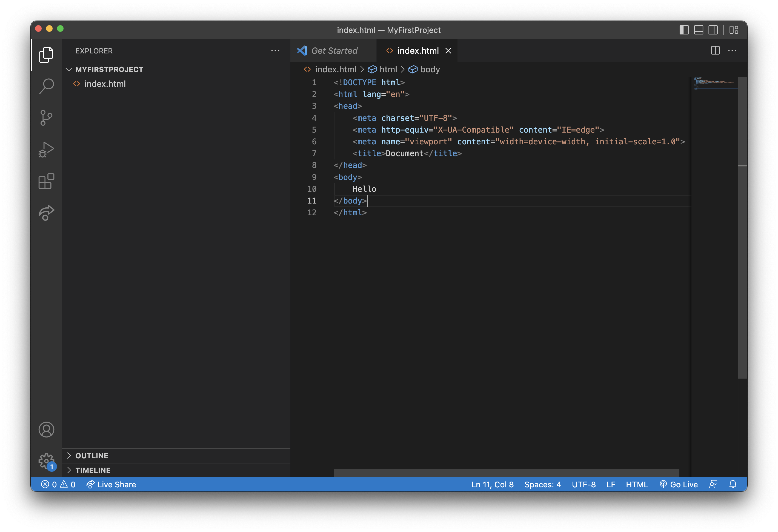Expand the TIMELINE section
Image resolution: width=778 pixels, height=532 pixels.
tap(93, 470)
